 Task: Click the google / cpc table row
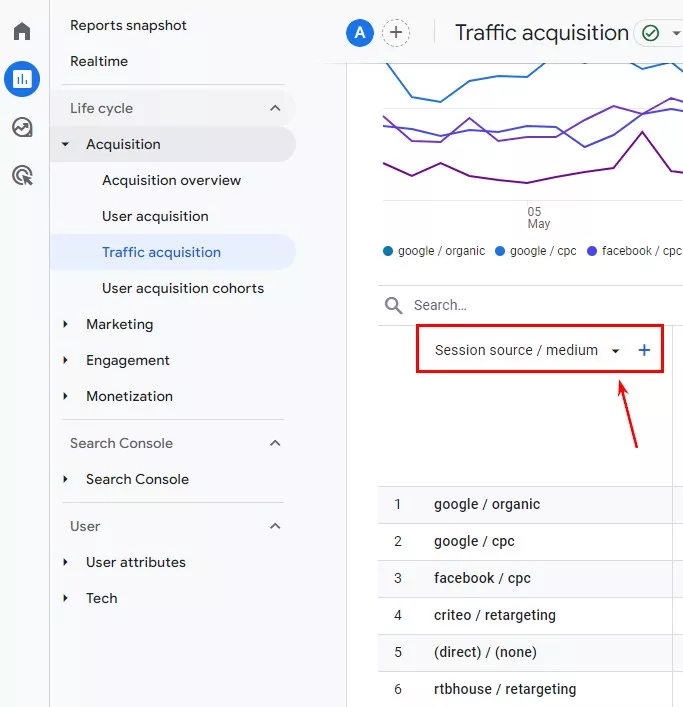coord(530,542)
